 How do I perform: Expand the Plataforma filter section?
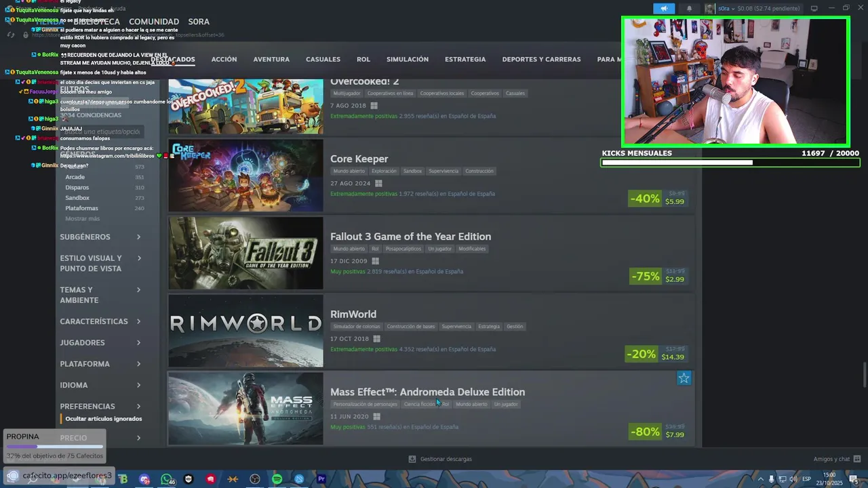[100, 364]
